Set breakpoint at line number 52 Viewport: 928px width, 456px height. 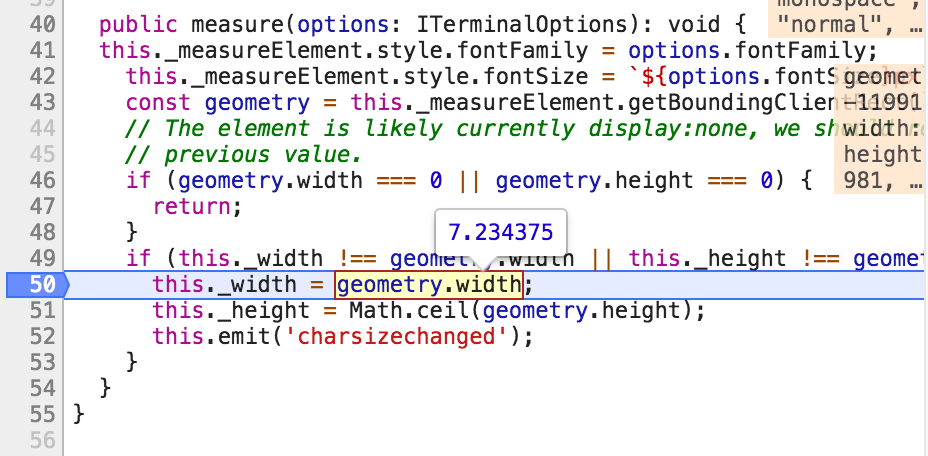coord(41,337)
